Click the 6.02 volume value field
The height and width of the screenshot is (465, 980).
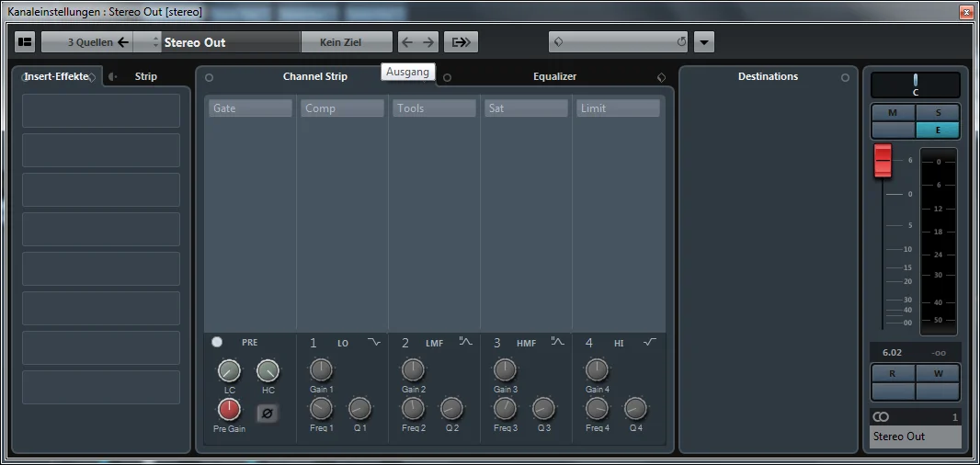(x=893, y=353)
